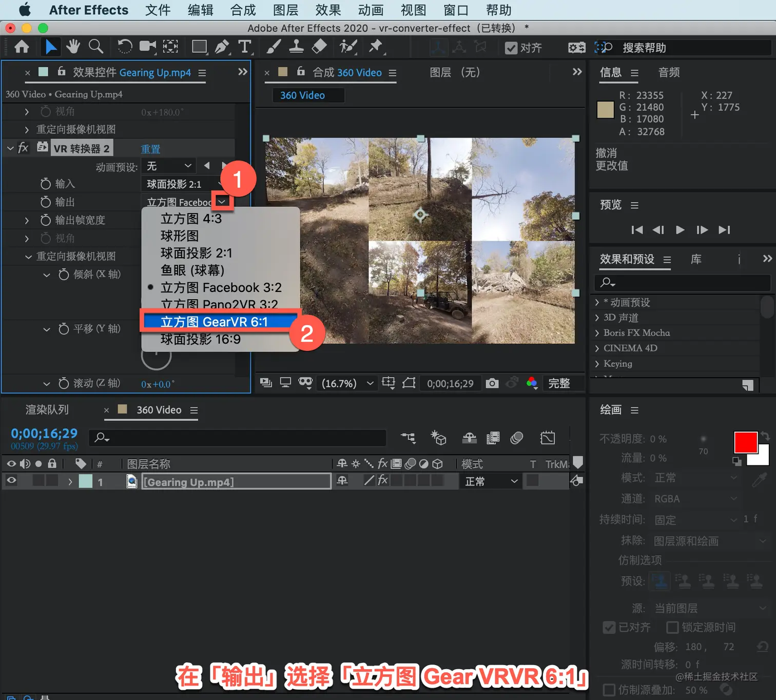Select the Puppet Pin tool

coord(376,47)
